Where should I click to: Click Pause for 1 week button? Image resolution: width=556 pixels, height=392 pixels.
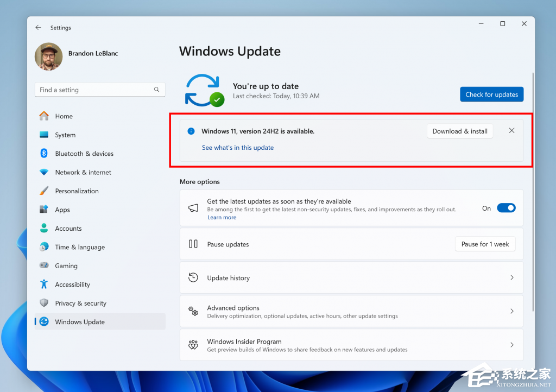click(x=485, y=244)
